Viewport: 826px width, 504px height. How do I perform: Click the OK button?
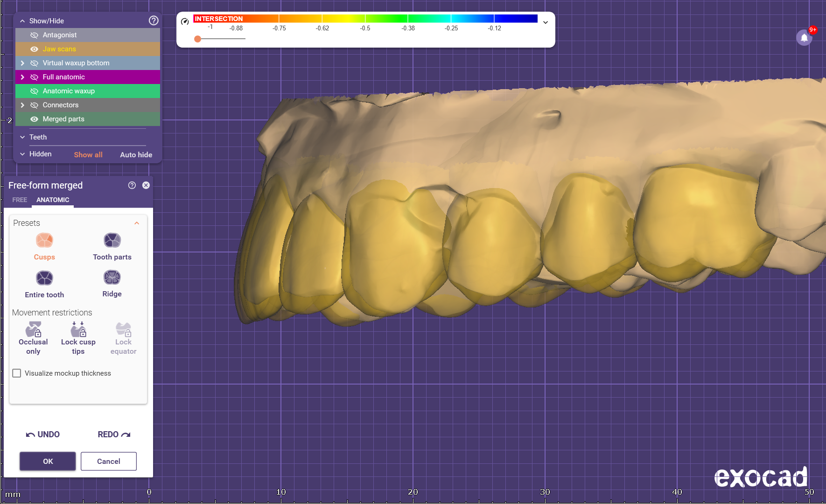tap(48, 461)
